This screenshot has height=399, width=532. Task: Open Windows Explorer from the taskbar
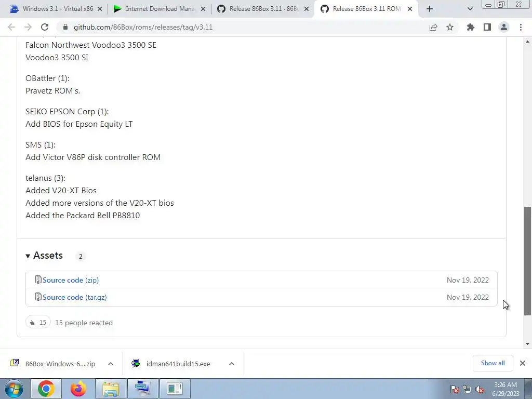tap(111, 389)
